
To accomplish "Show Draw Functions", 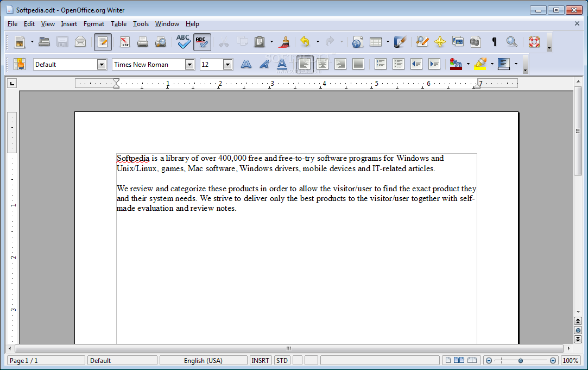I will (x=400, y=42).
